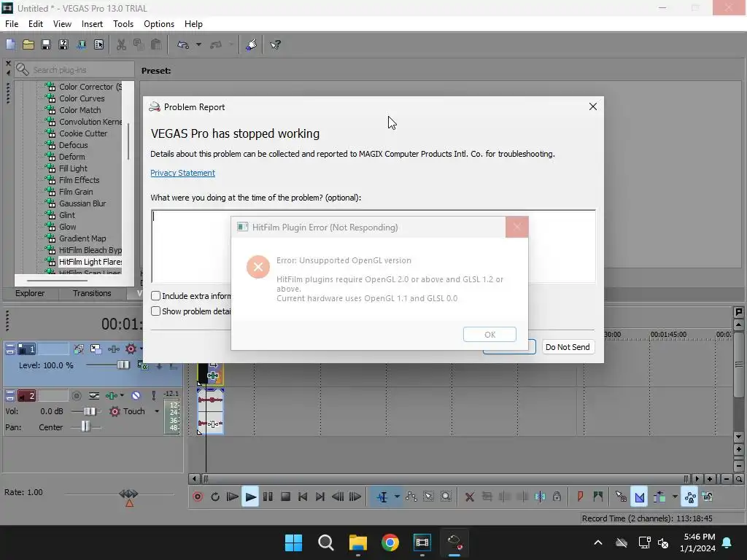747x560 pixels.
Task: Open Chrome from the taskbar
Action: click(390, 542)
